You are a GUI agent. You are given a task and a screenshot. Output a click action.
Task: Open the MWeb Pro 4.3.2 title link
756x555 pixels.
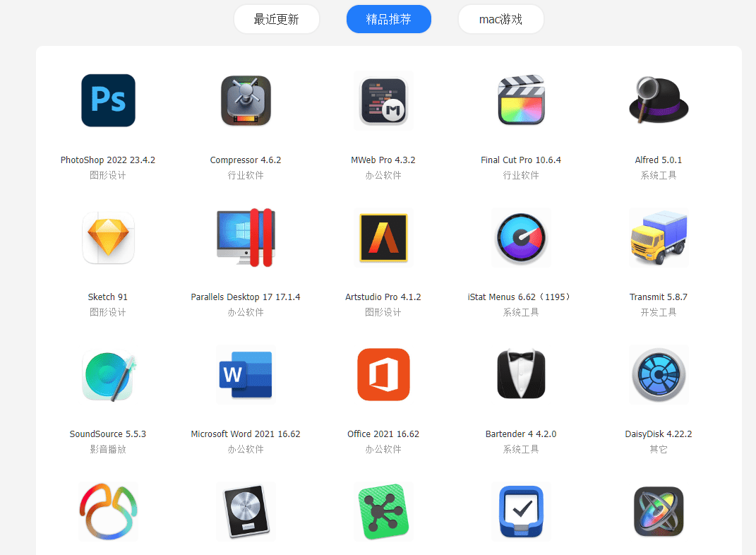(383, 160)
